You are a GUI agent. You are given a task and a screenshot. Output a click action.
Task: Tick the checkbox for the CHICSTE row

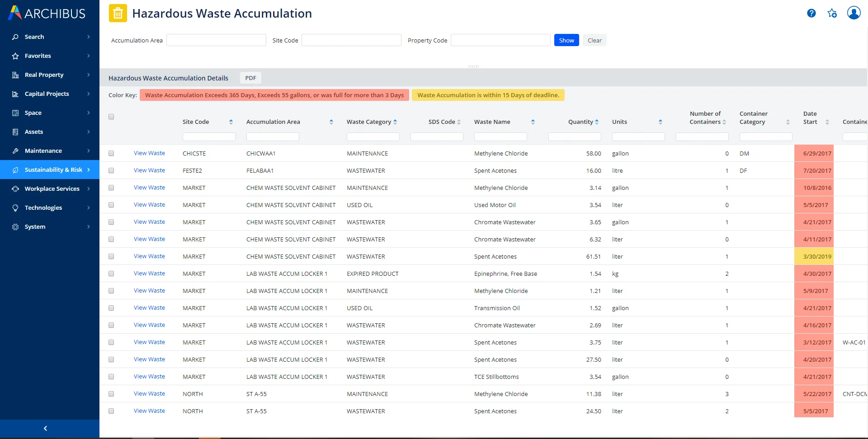[x=111, y=153]
